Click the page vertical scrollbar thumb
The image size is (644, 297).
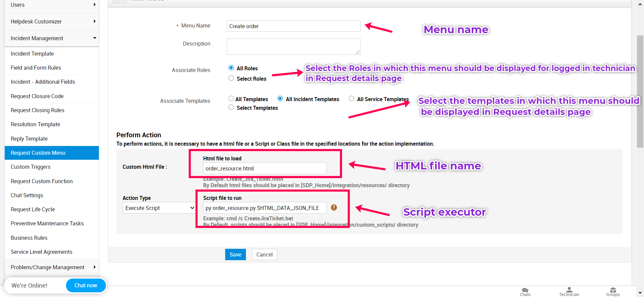coord(640,91)
